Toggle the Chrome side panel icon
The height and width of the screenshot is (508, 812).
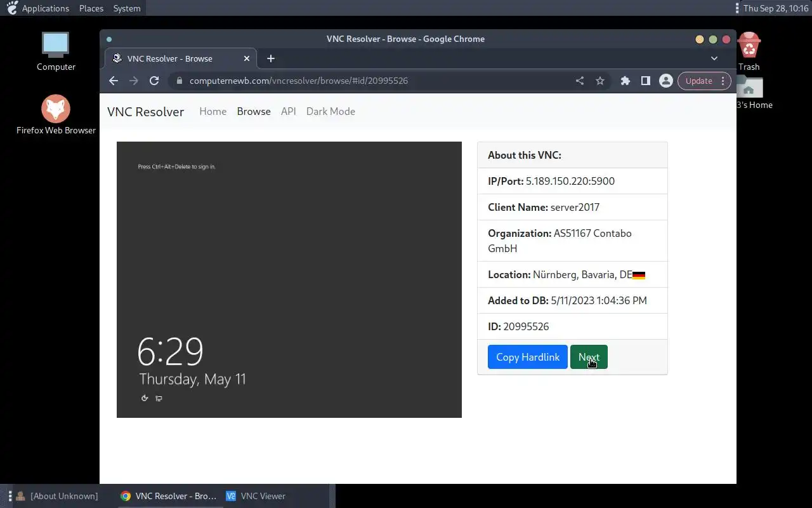(x=646, y=81)
